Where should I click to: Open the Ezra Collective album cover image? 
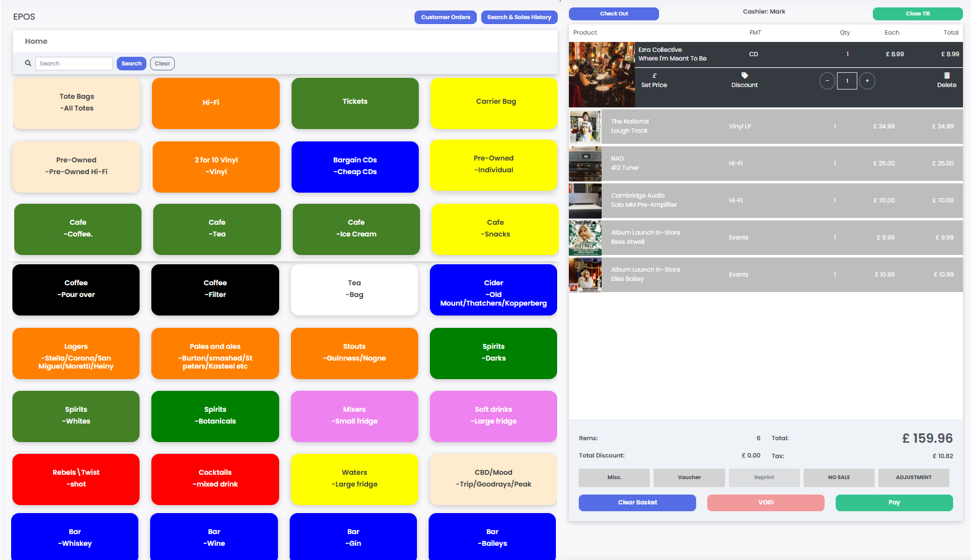pos(602,75)
